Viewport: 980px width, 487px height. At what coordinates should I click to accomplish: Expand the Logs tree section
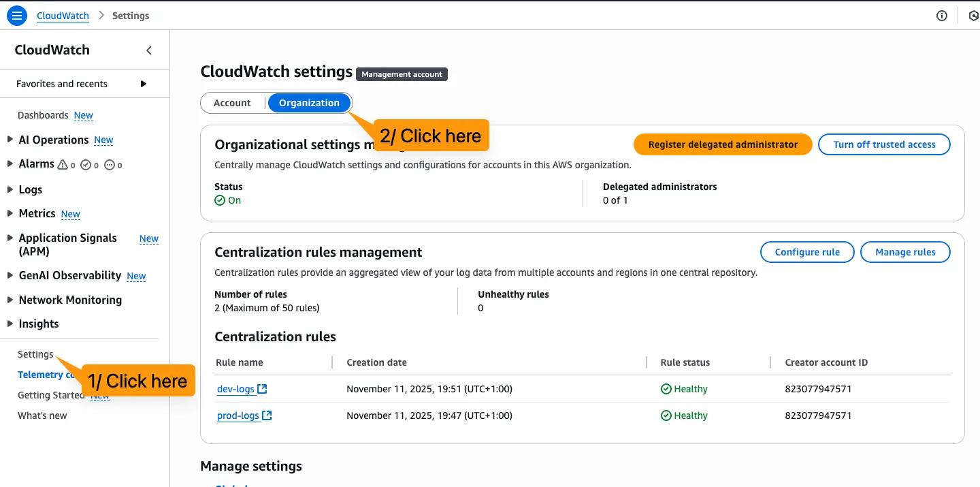10,189
